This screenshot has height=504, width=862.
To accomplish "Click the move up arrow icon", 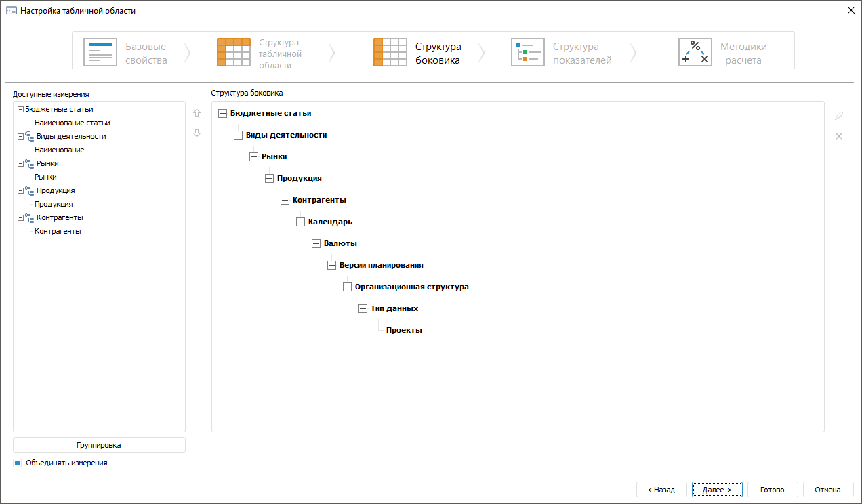I will [x=197, y=113].
